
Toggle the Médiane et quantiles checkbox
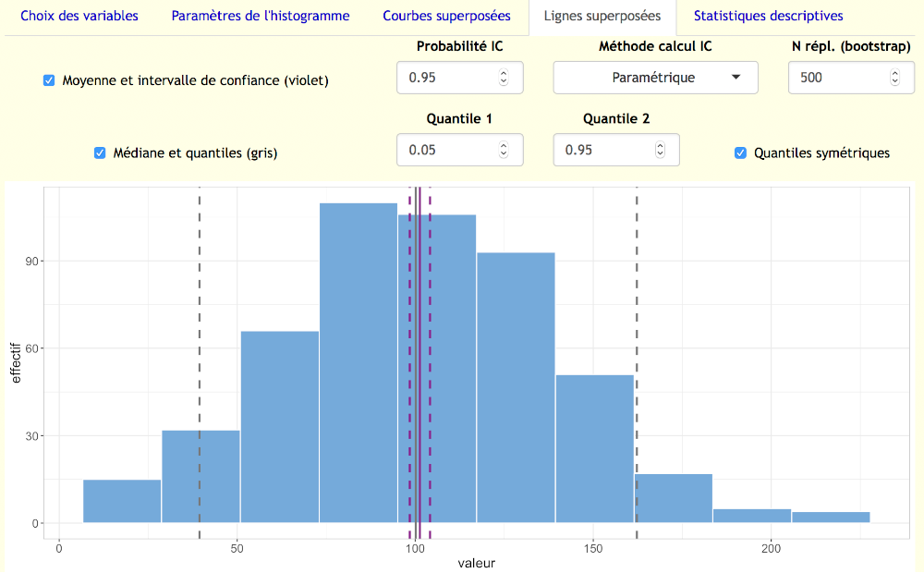(x=101, y=153)
